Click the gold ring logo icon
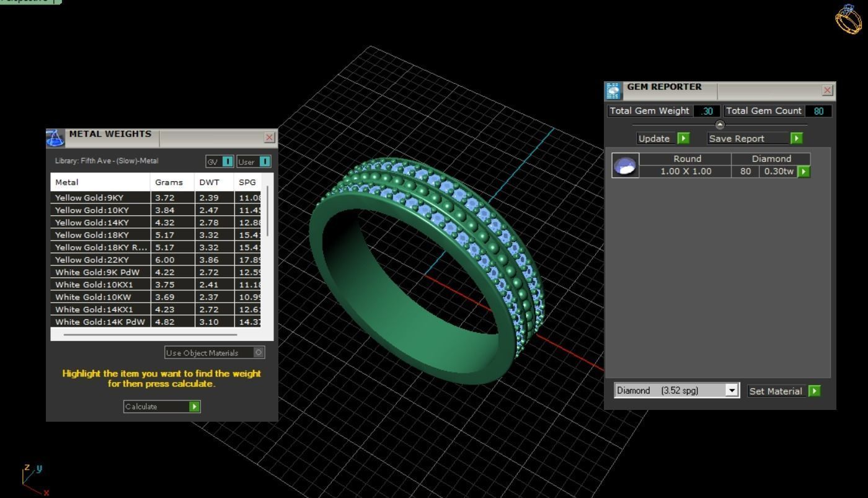The height and width of the screenshot is (498, 868). click(x=848, y=19)
